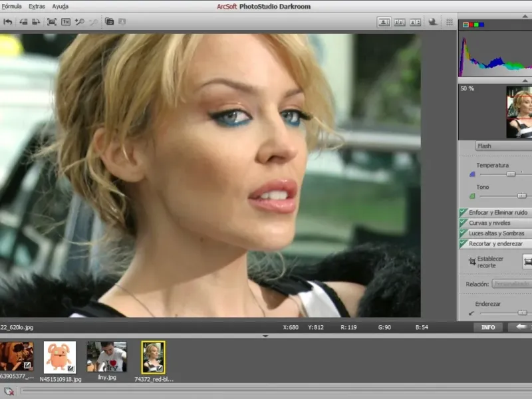532x399 pixels.
Task: Collapse the navigator panel with arrow
Action: [x=525, y=80]
